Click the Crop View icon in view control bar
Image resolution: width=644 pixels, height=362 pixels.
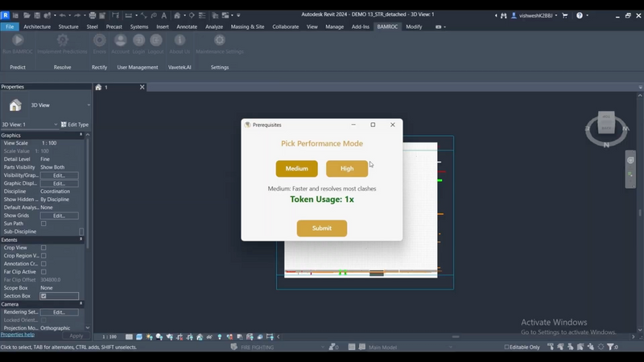coord(180,336)
